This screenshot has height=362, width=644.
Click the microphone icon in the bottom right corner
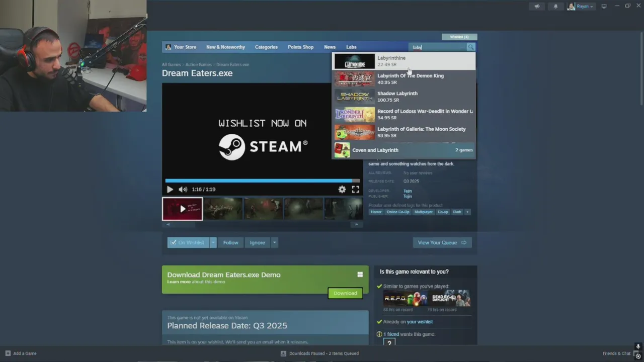(637, 346)
